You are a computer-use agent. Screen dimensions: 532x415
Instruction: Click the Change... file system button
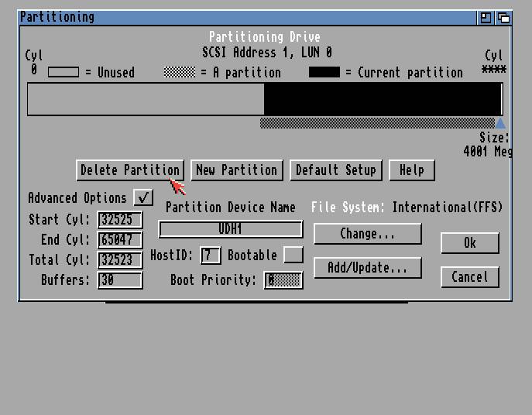(x=367, y=234)
